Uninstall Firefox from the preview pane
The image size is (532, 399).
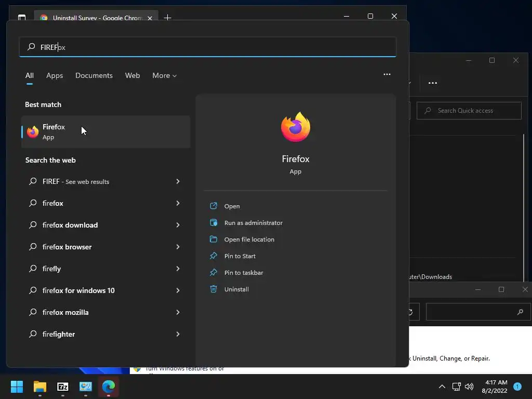(236, 289)
